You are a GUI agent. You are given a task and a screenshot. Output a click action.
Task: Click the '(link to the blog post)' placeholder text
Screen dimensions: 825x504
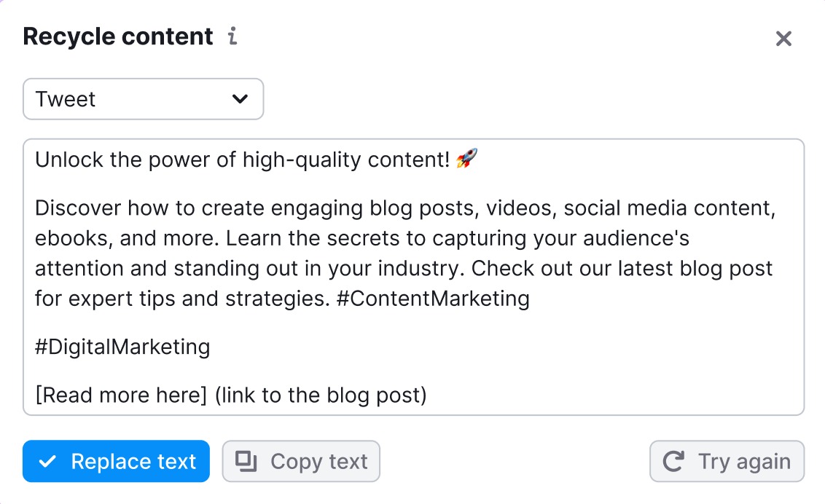(321, 395)
